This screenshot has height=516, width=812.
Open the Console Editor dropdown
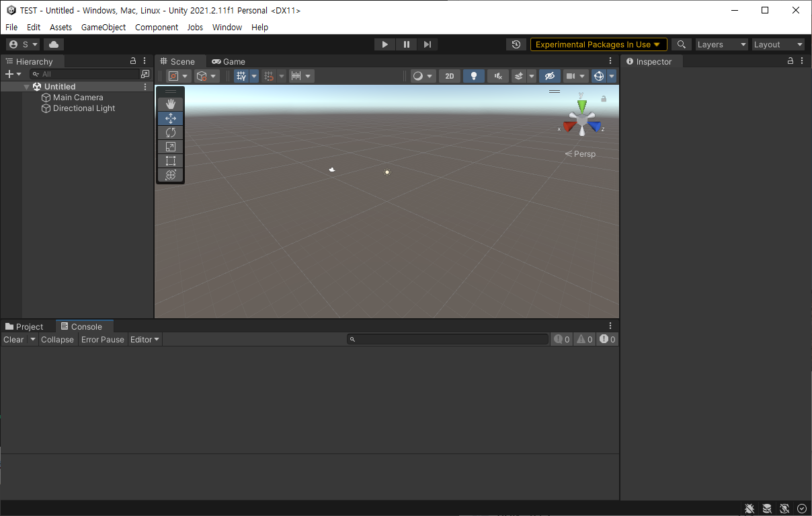tap(145, 339)
